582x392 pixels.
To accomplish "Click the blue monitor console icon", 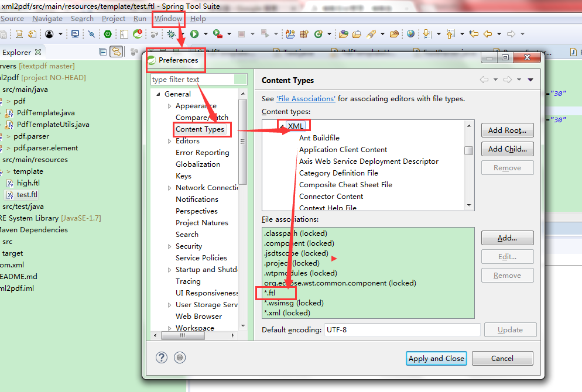I will click(76, 34).
